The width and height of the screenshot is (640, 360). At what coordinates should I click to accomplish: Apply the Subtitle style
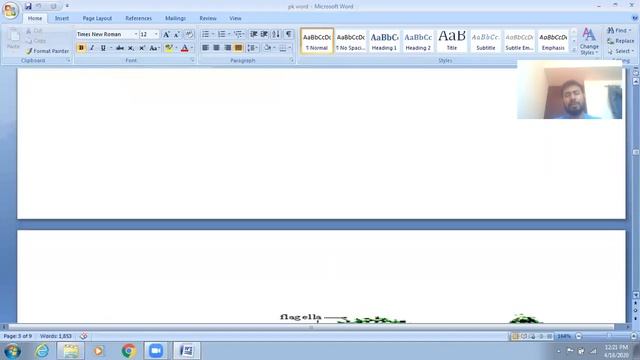pos(486,41)
